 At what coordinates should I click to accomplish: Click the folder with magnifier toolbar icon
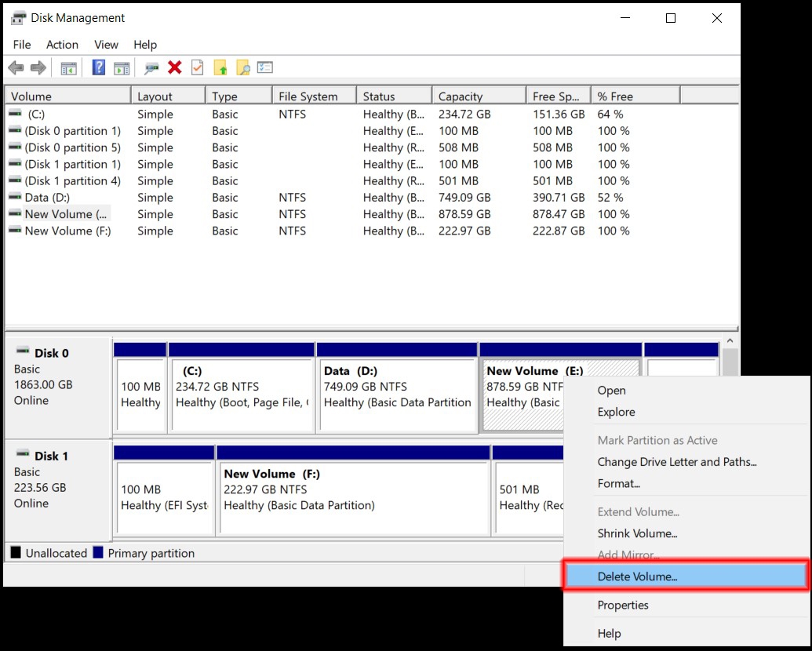243,67
